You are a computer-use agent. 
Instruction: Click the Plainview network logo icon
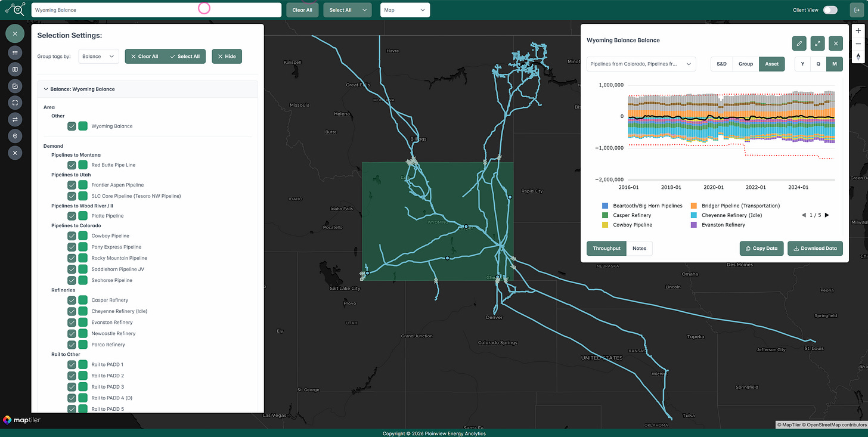coord(15,10)
